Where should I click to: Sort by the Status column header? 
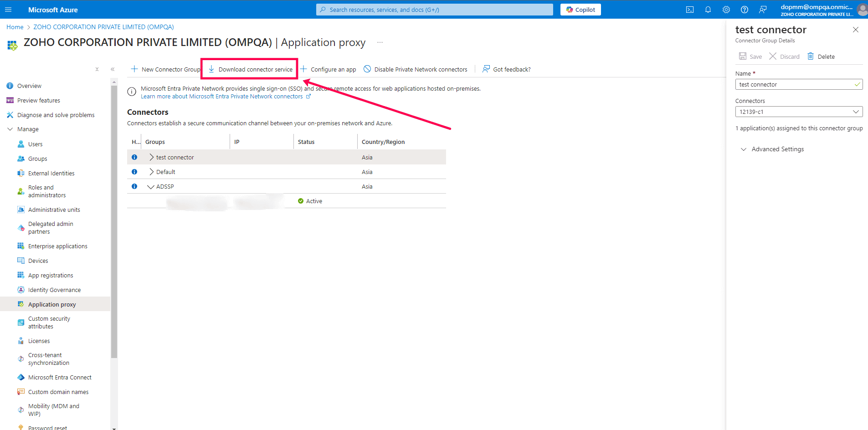(x=306, y=142)
